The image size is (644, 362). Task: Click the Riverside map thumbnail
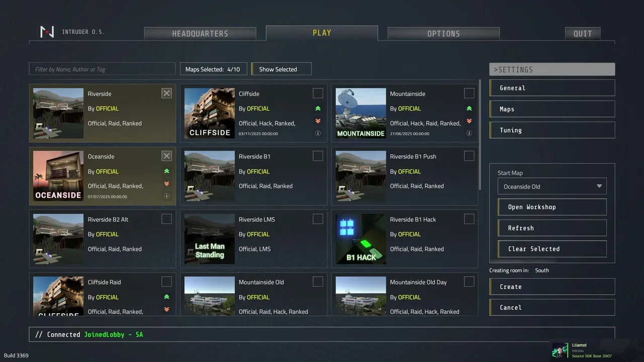58,113
